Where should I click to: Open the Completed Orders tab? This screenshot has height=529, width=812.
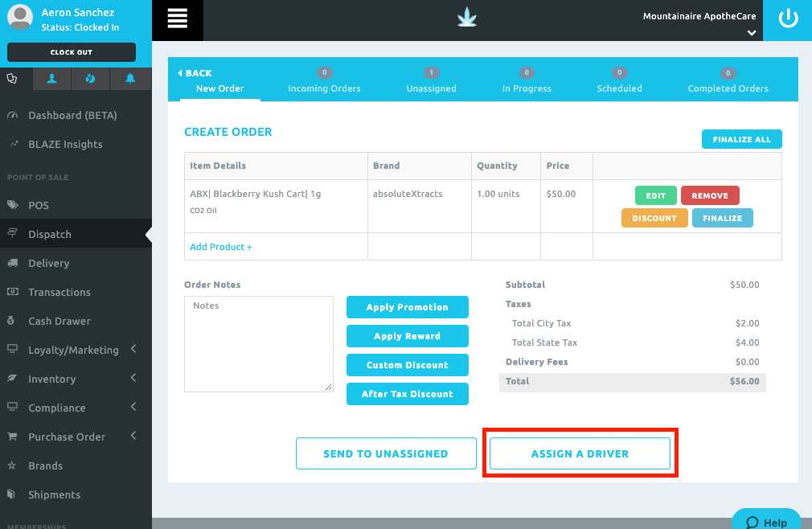[727, 88]
